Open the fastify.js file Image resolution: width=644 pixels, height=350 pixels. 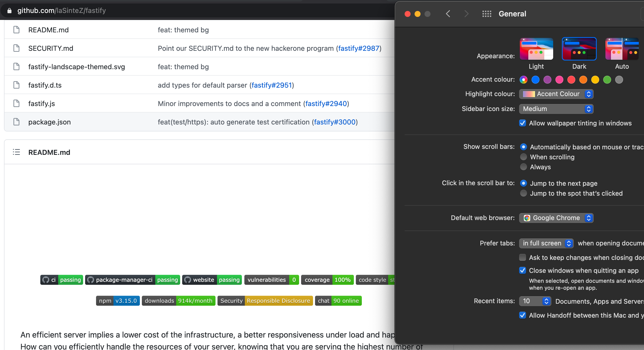tap(42, 104)
